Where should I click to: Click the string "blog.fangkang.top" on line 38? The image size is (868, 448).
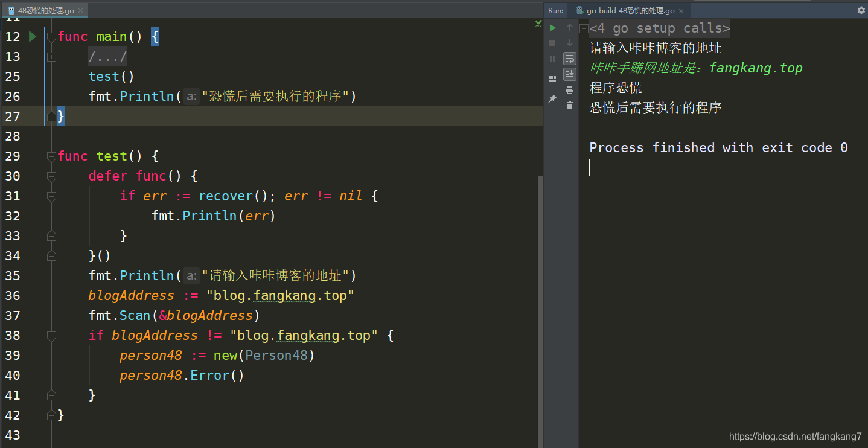coord(304,336)
